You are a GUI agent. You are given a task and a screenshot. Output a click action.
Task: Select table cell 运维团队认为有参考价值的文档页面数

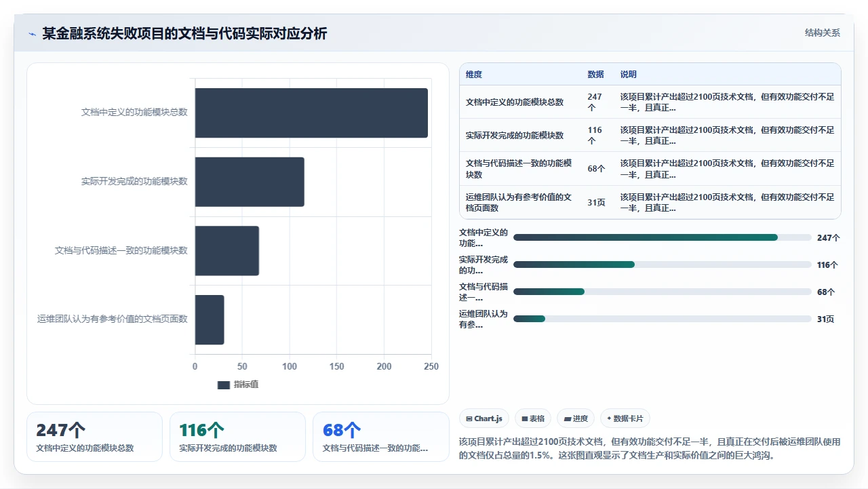point(519,202)
